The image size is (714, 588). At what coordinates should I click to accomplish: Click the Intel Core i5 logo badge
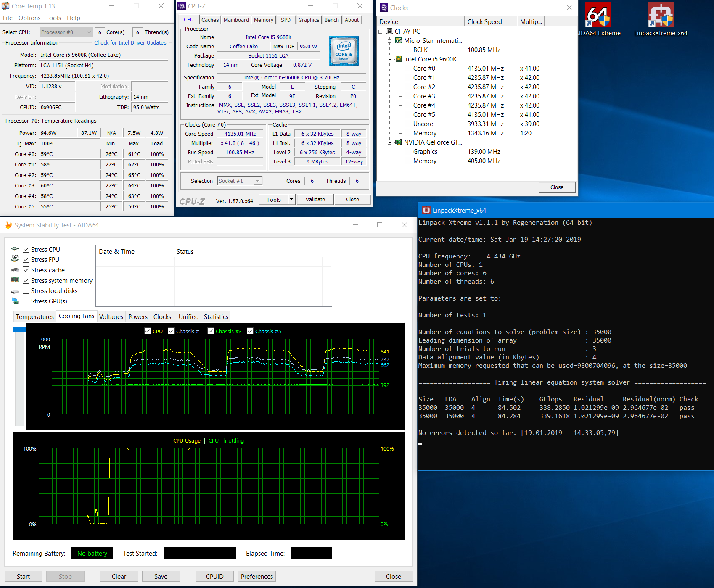coord(344,51)
